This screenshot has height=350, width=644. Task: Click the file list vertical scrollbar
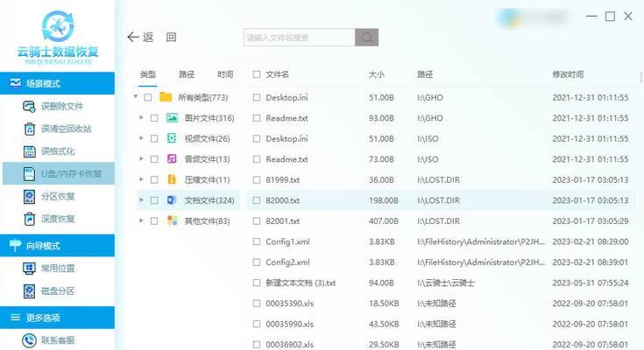(x=641, y=76)
